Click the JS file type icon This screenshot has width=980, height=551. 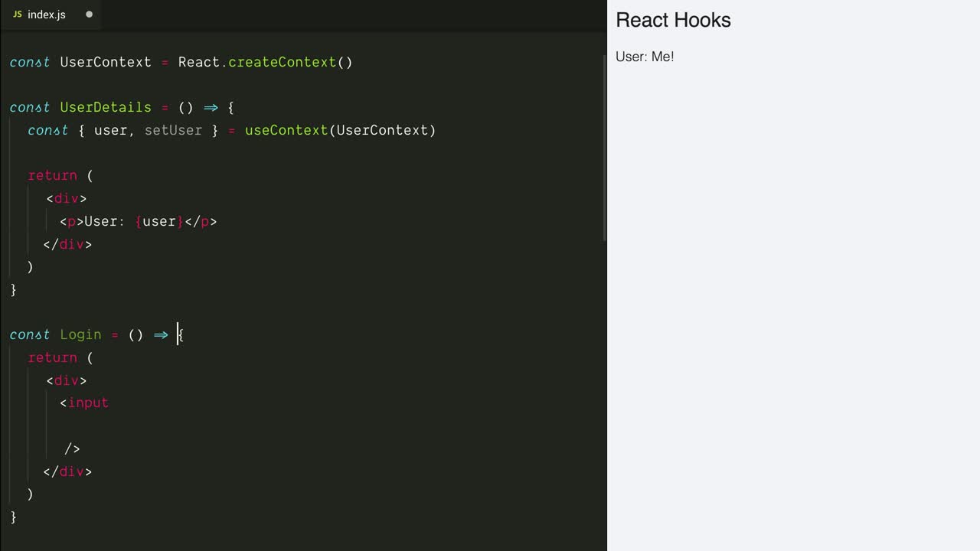[17, 14]
